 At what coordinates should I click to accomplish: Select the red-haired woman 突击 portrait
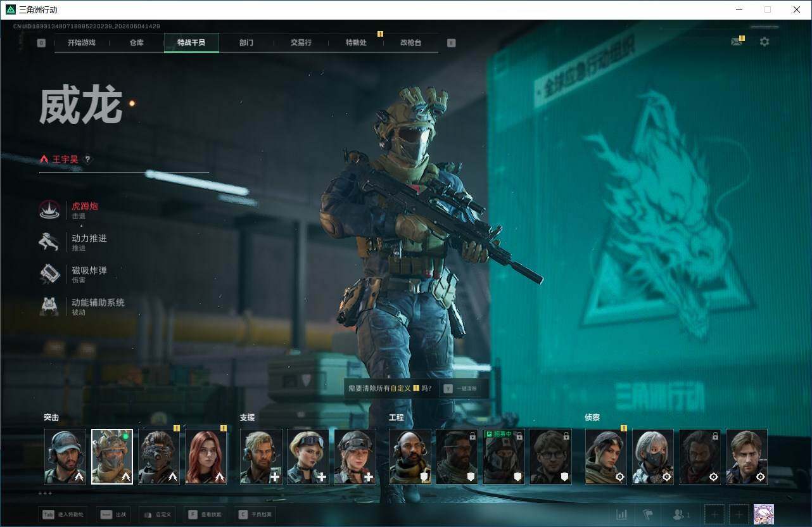206,457
